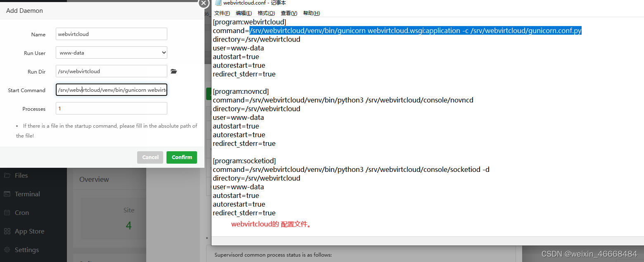Image resolution: width=644 pixels, height=262 pixels.
Task: Focus the Start Command input field
Action: click(x=112, y=90)
